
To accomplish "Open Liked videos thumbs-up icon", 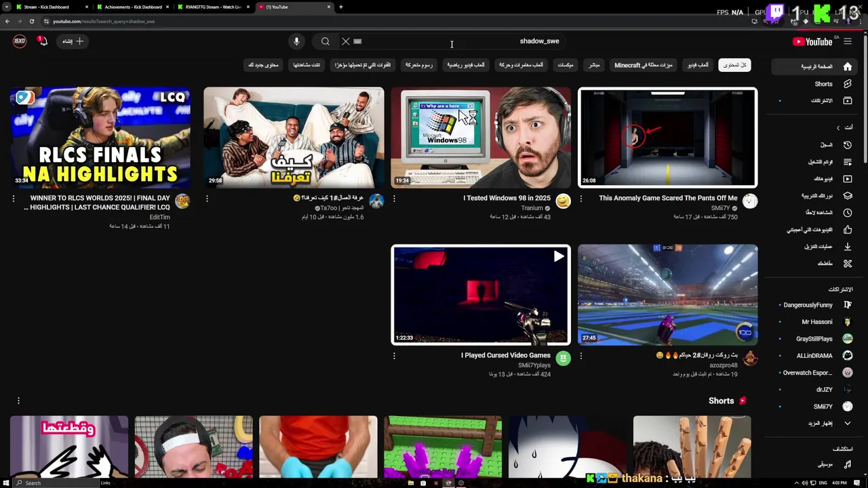I will pos(848,230).
